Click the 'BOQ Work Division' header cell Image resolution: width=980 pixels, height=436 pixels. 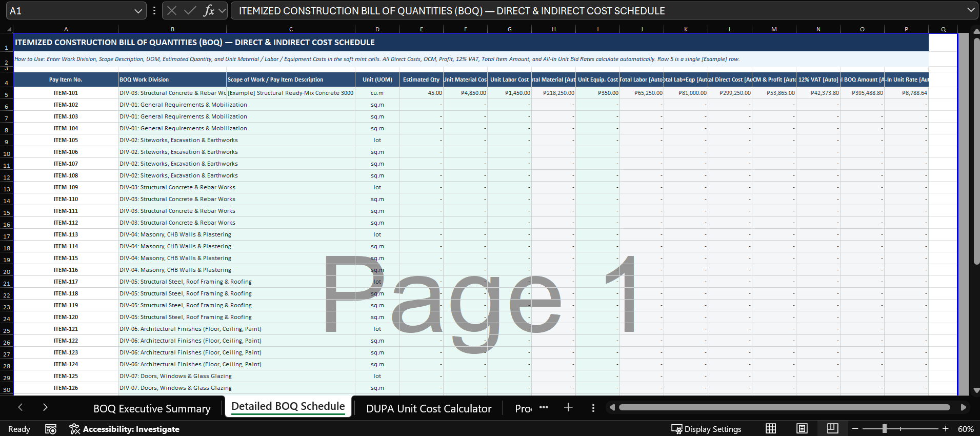click(x=172, y=80)
